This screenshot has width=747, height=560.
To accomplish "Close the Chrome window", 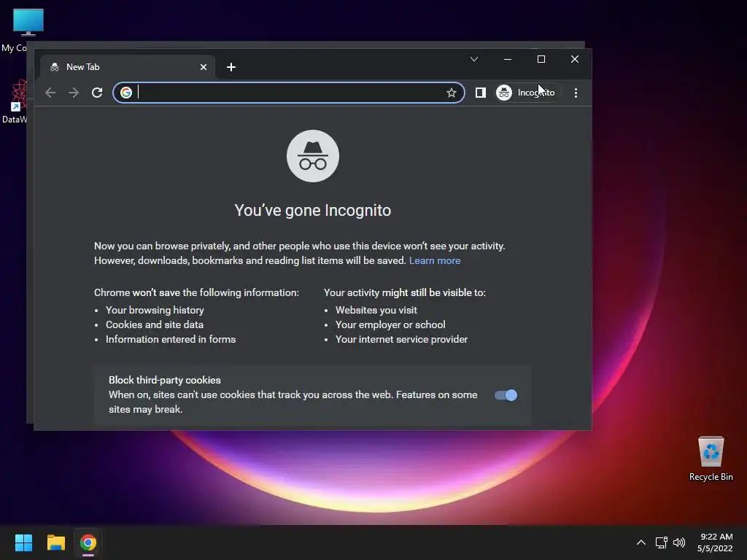I will [575, 59].
